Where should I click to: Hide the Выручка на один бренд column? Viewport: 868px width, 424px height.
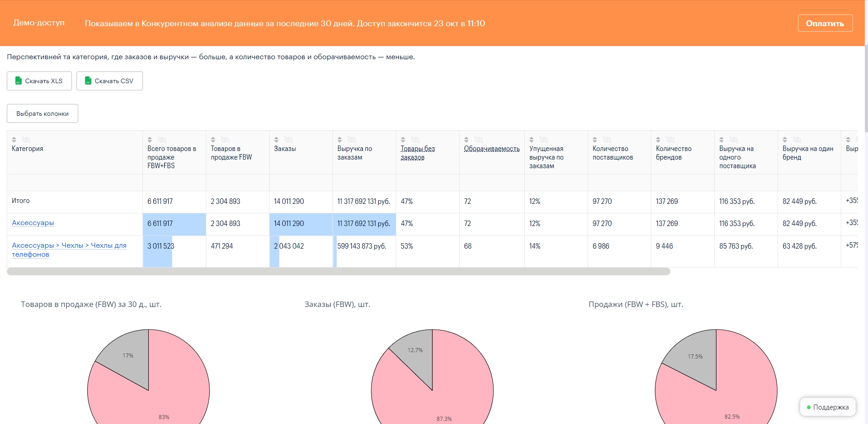[x=797, y=140]
